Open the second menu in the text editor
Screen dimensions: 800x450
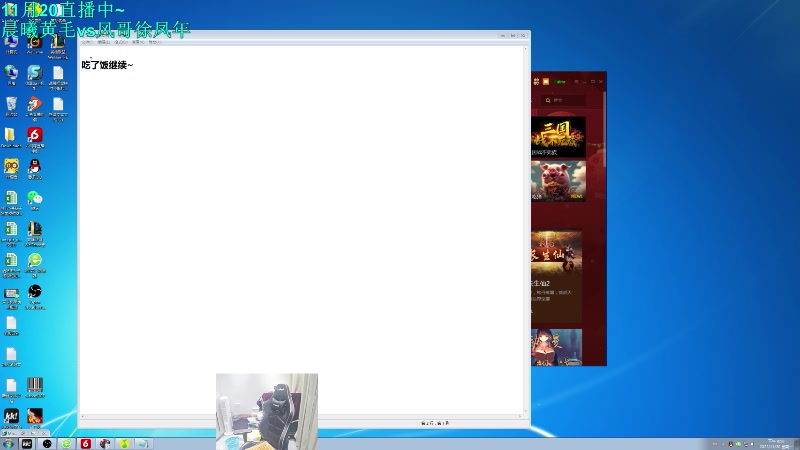pos(104,42)
